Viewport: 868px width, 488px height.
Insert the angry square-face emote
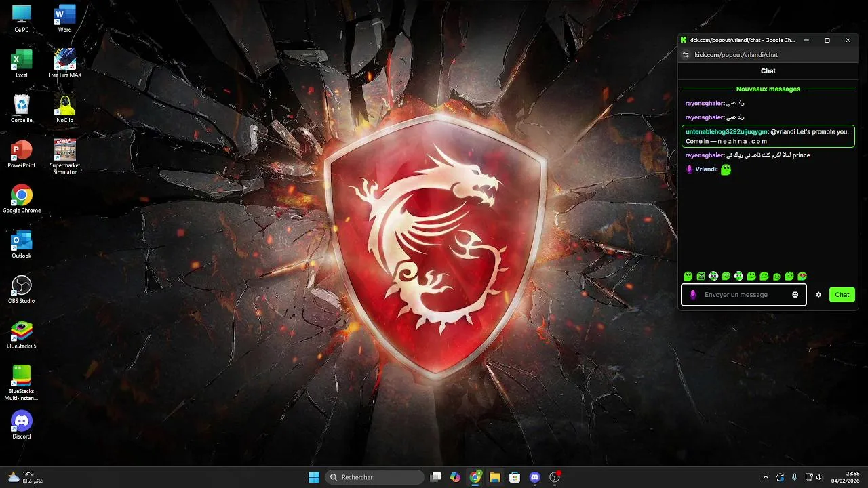[701, 276]
